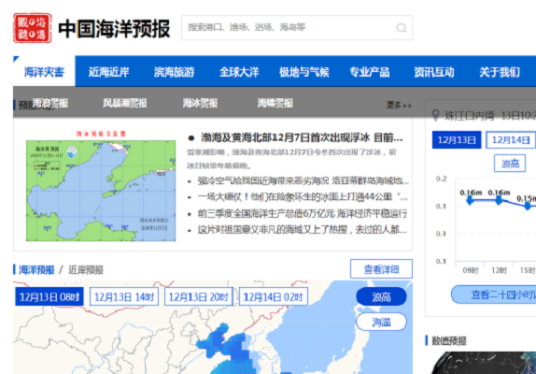The width and height of the screenshot is (536, 374).
Task: Click the 珠江口内湾 location label
Action: tap(469, 116)
